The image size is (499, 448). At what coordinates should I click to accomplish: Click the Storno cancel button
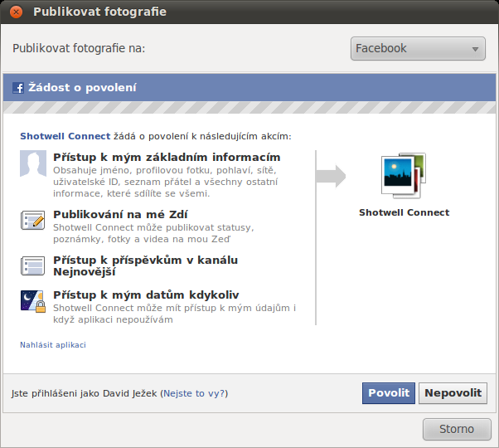pos(457,429)
